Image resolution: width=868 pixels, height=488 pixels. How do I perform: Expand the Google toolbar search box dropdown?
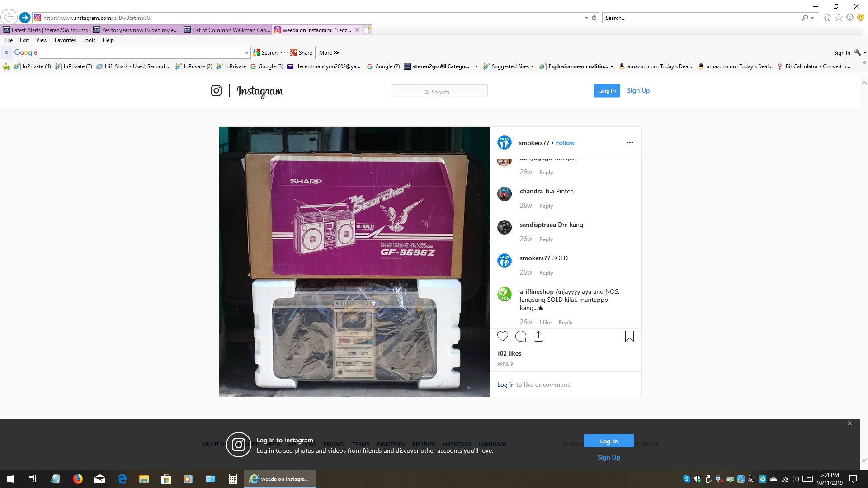[x=246, y=53]
